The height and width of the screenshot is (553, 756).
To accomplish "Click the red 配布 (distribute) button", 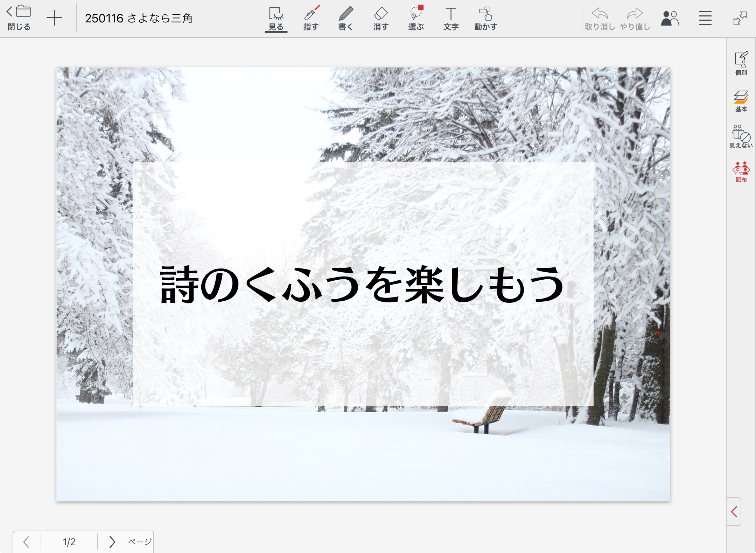I will click(x=741, y=172).
